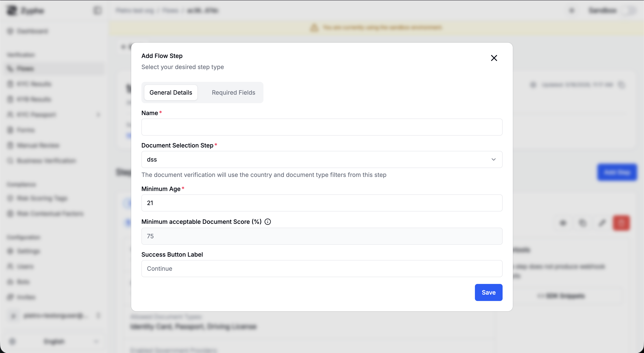The width and height of the screenshot is (644, 353).
Task: Focus the Name input field
Action: coord(322,127)
